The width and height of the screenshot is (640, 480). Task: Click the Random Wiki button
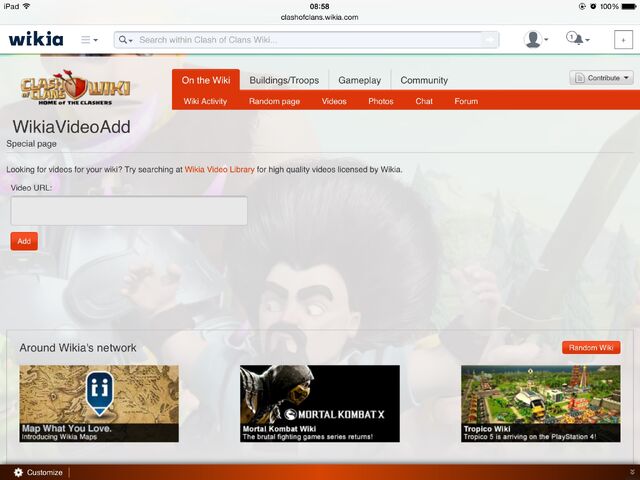(591, 348)
